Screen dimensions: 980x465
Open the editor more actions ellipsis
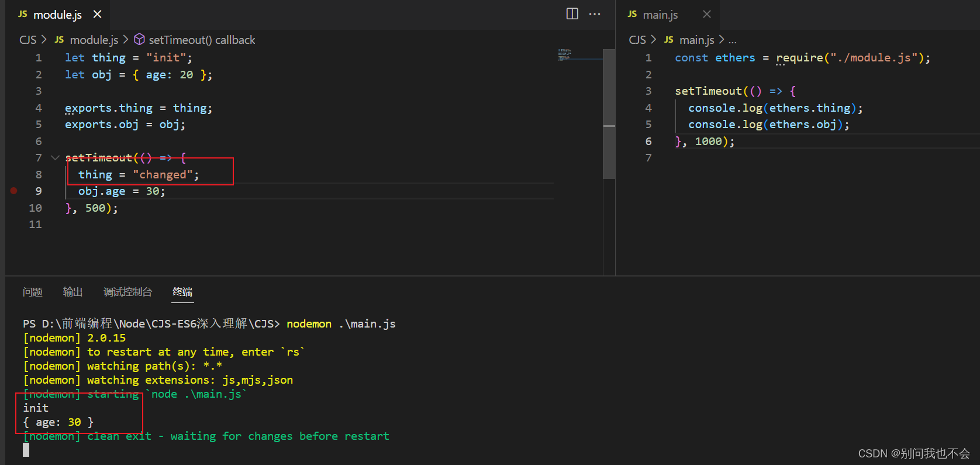click(595, 14)
